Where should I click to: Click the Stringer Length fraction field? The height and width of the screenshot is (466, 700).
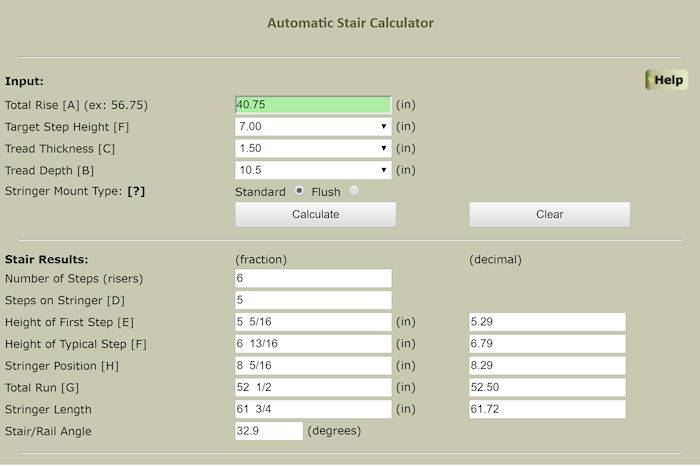[x=312, y=410]
